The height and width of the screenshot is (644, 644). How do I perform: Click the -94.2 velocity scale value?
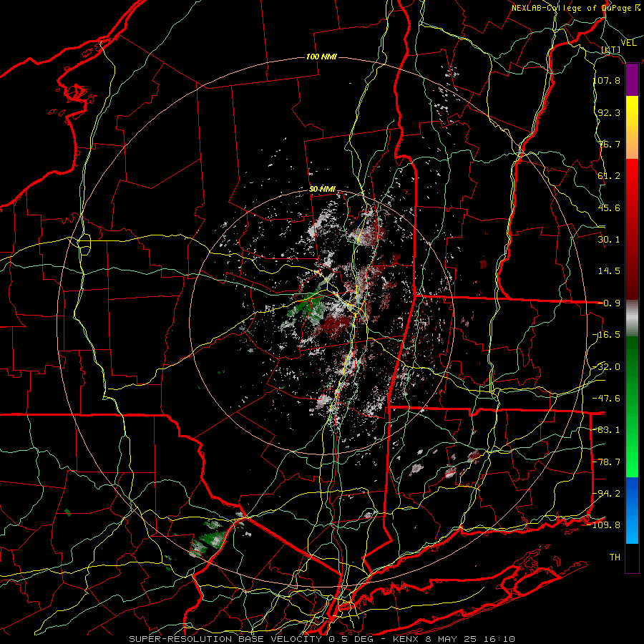[606, 494]
